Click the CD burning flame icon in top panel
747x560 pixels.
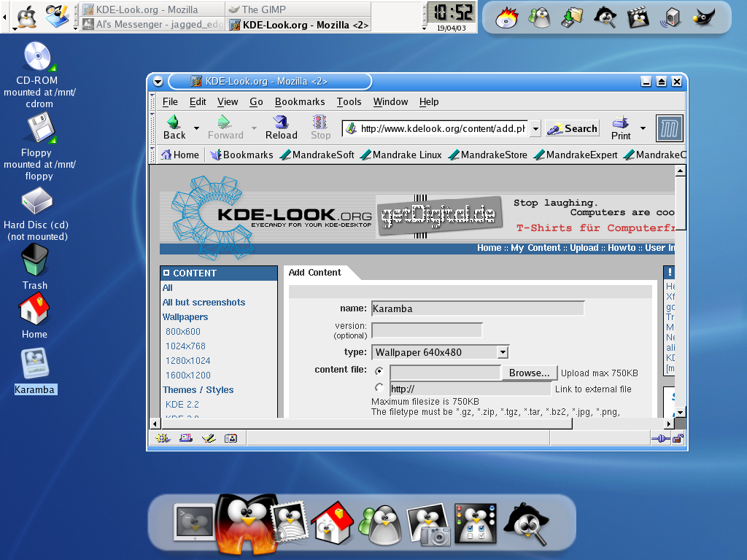506,17
